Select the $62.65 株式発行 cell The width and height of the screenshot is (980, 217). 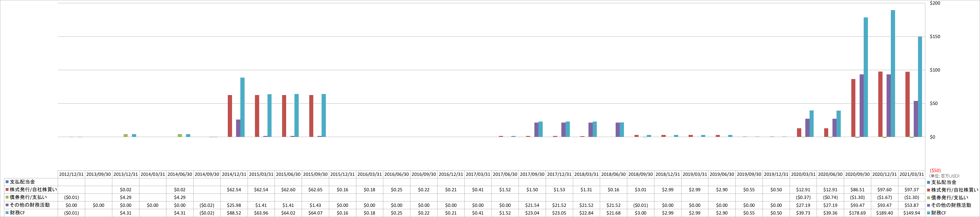315,190
